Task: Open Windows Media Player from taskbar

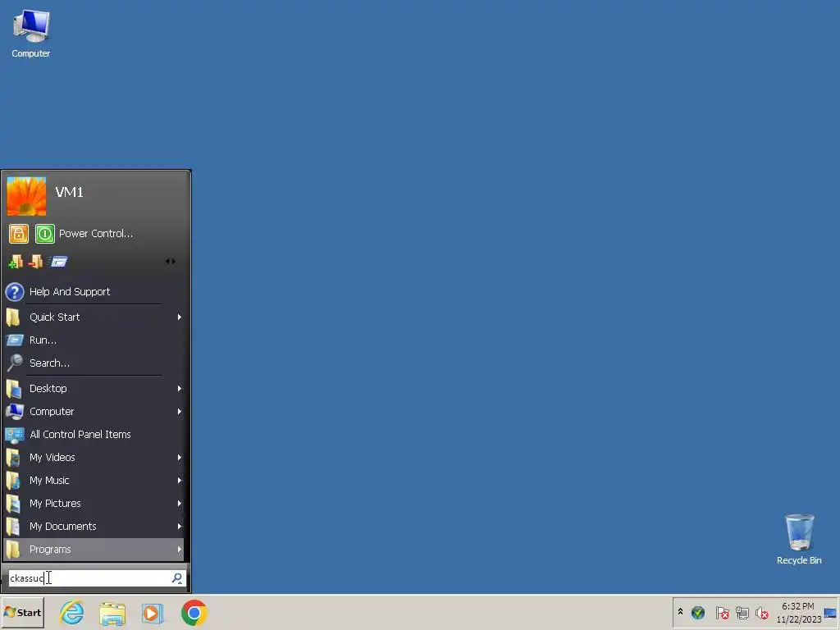Action: click(x=153, y=614)
